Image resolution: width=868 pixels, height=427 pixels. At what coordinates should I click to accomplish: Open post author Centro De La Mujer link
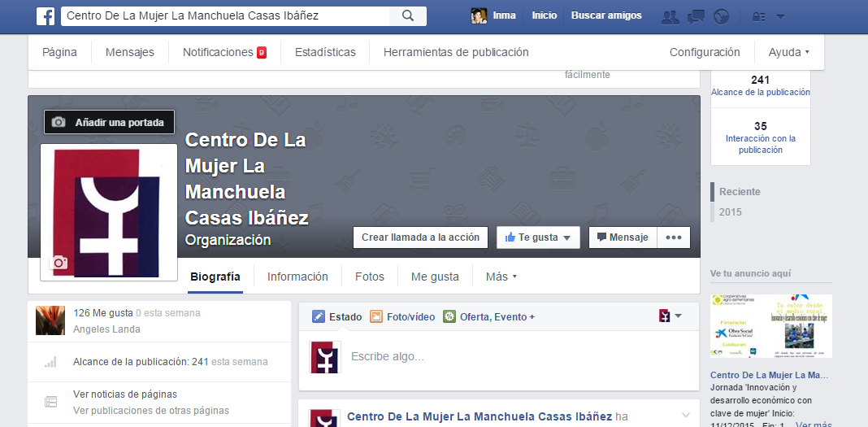point(480,416)
